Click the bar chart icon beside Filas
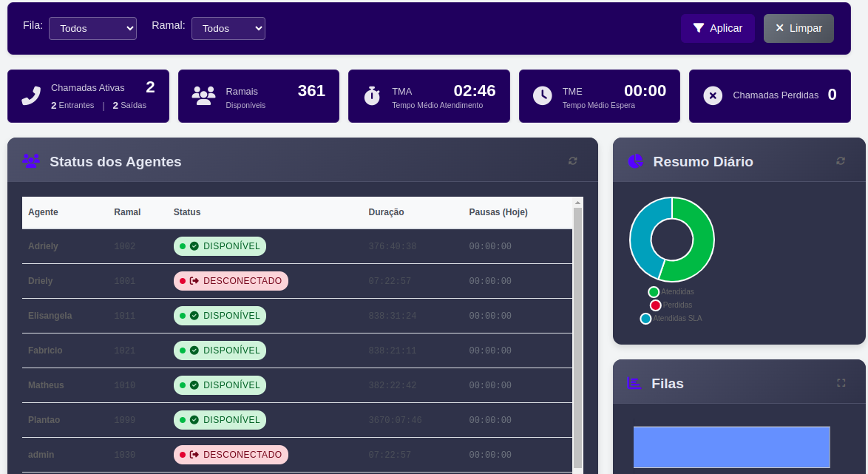This screenshot has height=474, width=868. pyautogui.click(x=634, y=383)
